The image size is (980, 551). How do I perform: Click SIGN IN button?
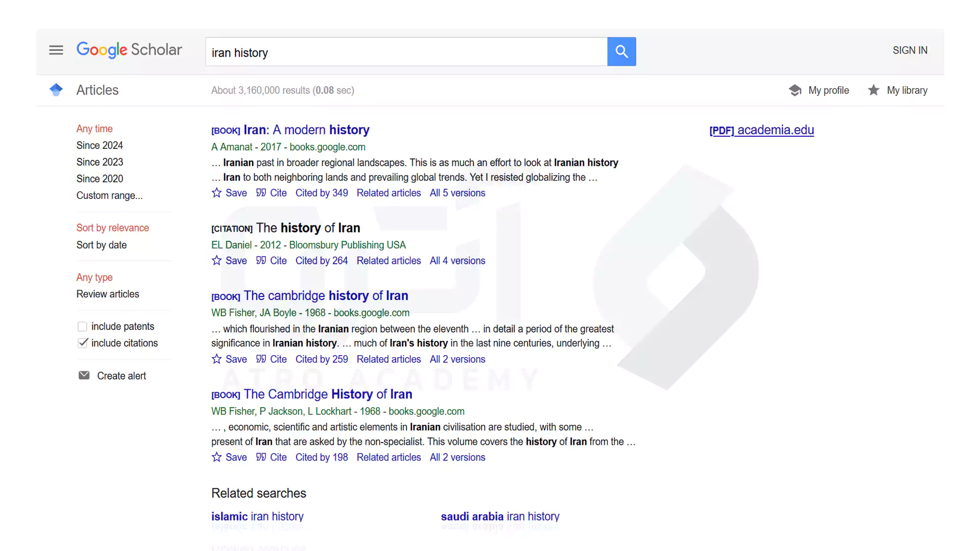(910, 51)
